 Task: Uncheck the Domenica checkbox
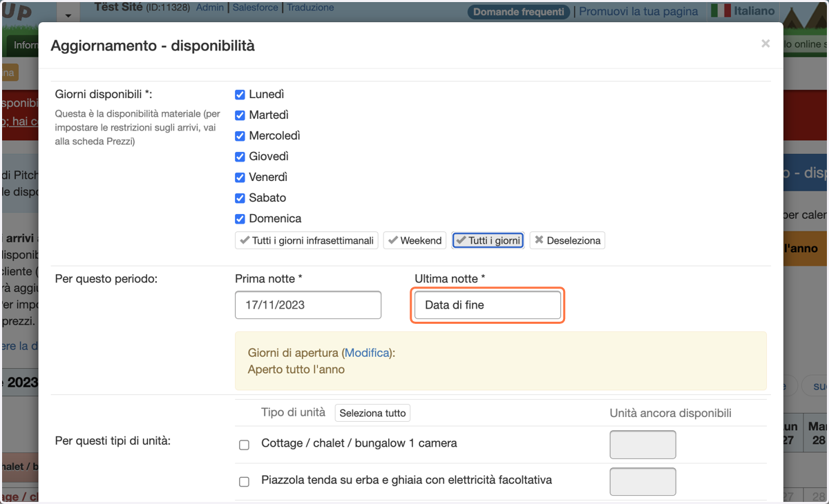click(x=240, y=219)
